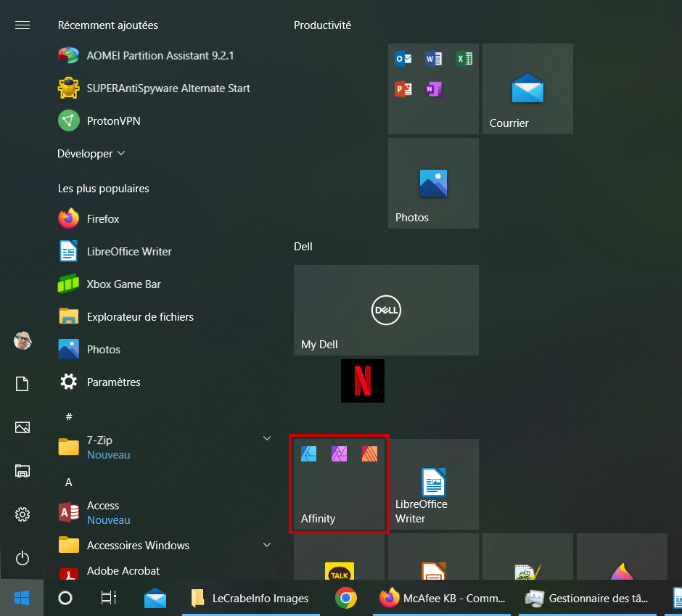Open the Pictures sidebar shortcut

tap(22, 427)
